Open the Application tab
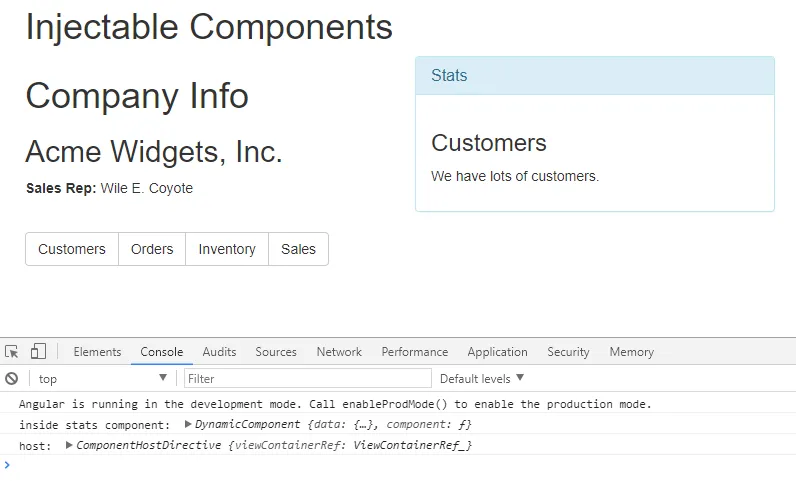The height and width of the screenshot is (481, 796). (497, 352)
